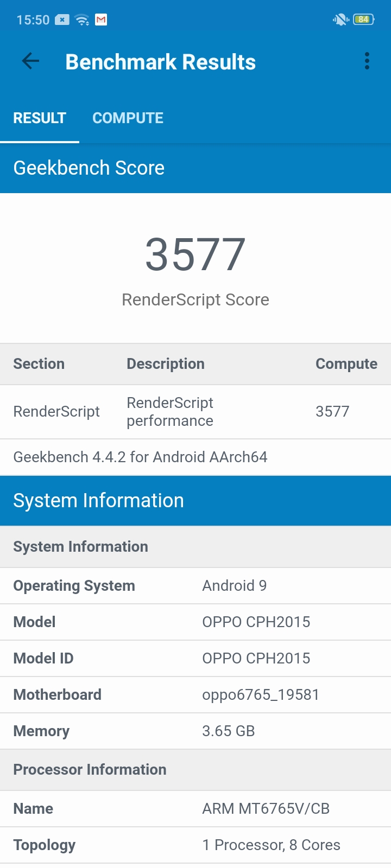Tap the RenderScript Score label

pos(195,300)
